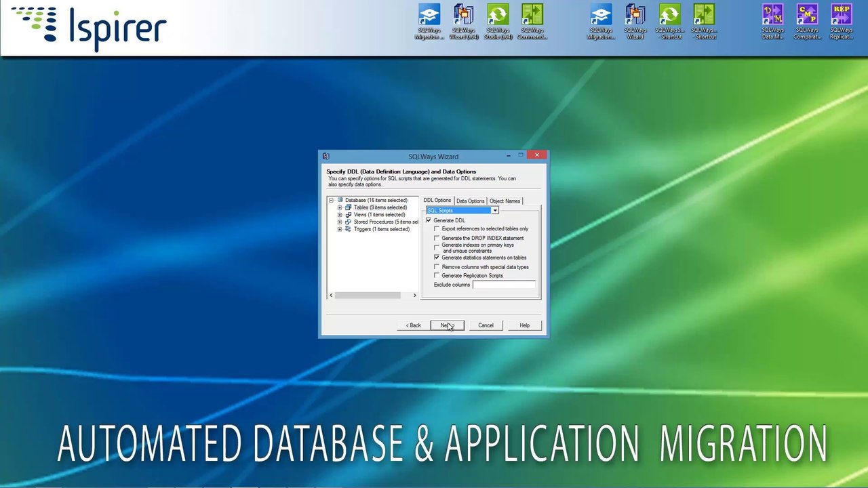Viewport: 868px width, 488px height.
Task: Collapse the Database tree node
Action: click(x=332, y=200)
